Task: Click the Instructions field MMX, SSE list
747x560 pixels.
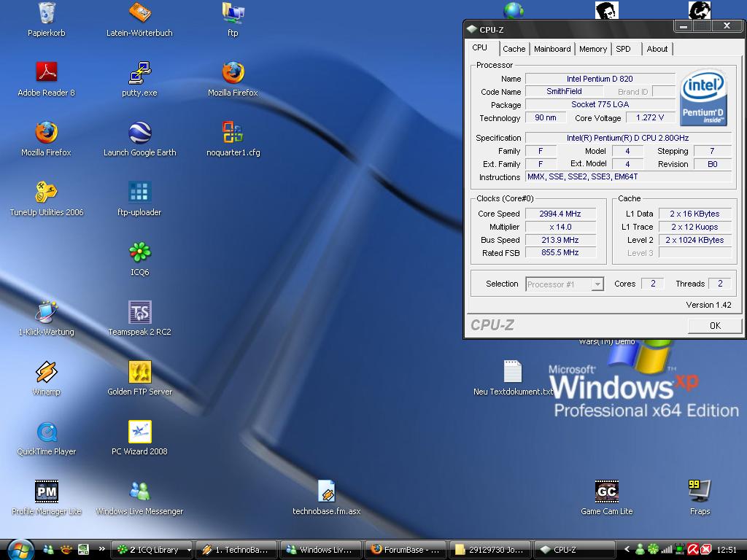Action: coord(628,176)
